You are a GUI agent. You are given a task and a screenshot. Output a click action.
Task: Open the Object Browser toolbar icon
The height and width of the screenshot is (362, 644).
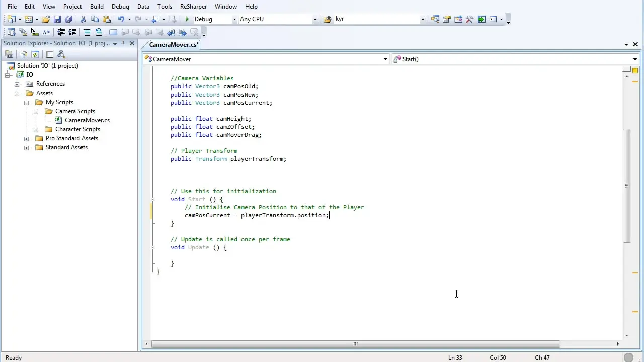(x=458, y=19)
